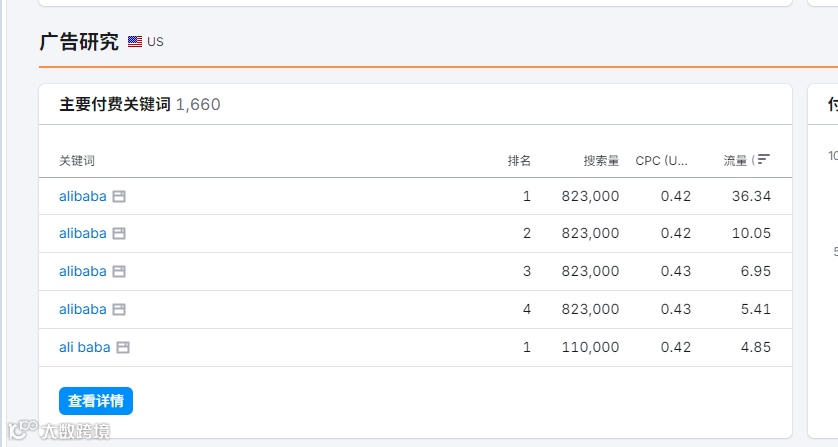Sort by the 流量 column header text
This screenshot has height=447, width=838.
pos(736,161)
